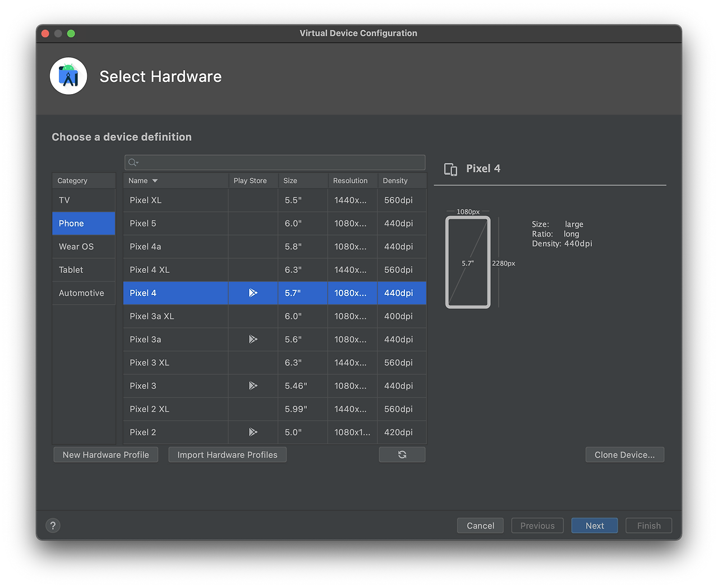Click the Play Store icon for Pixel 2
718x588 pixels.
pos(253,432)
